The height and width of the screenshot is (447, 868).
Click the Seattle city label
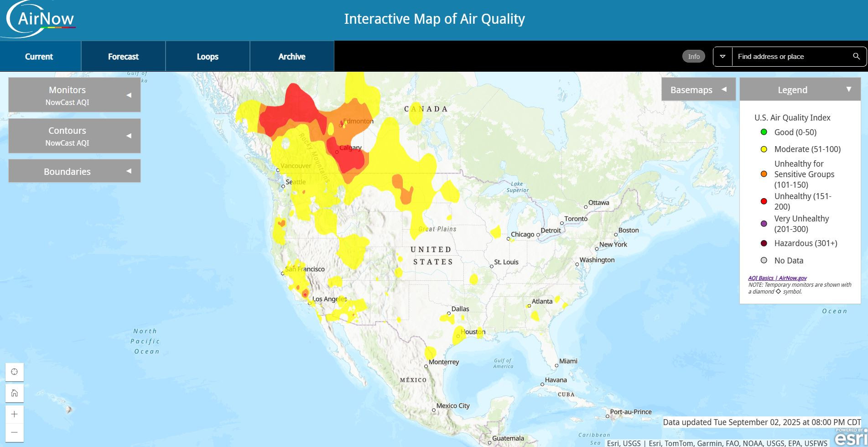coord(296,182)
